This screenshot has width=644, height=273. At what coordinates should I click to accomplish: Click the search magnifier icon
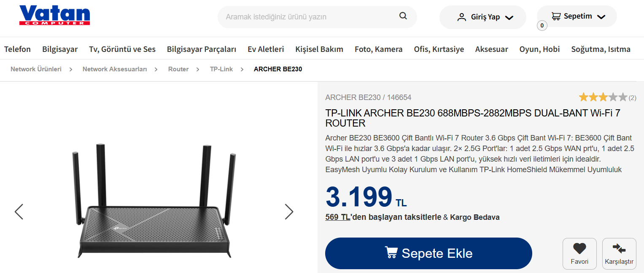coord(403,16)
